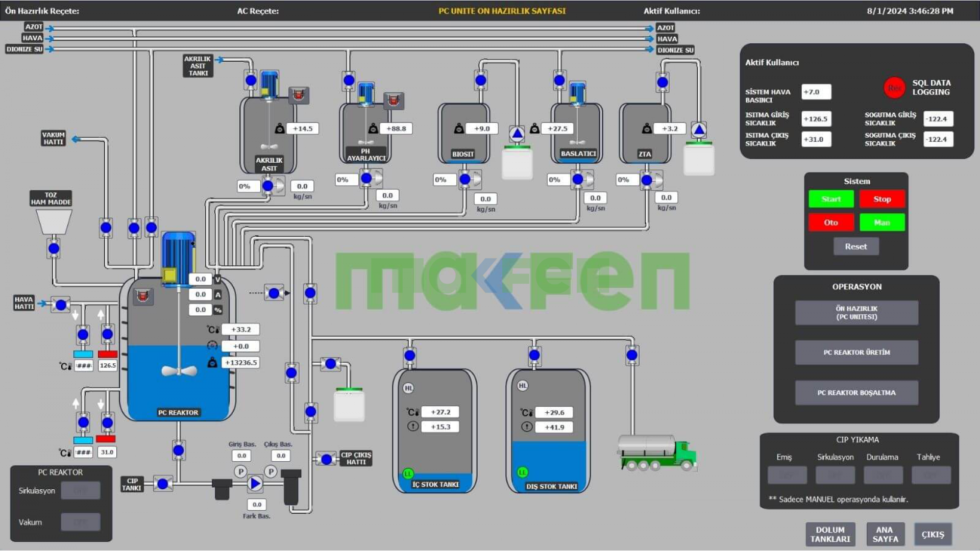The width and height of the screenshot is (980, 551).
Task: Click the BIOSIT transfer pump triangle icon
Action: click(517, 134)
